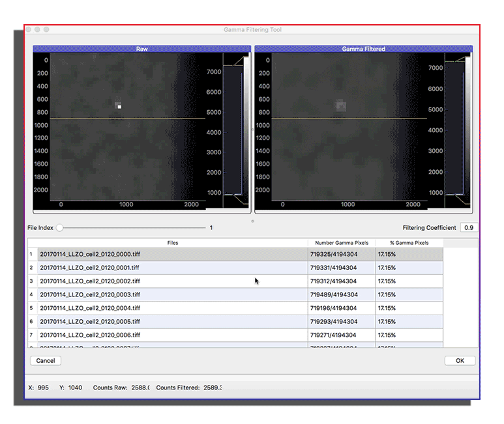Select row number 2 header in table

(x=31, y=268)
